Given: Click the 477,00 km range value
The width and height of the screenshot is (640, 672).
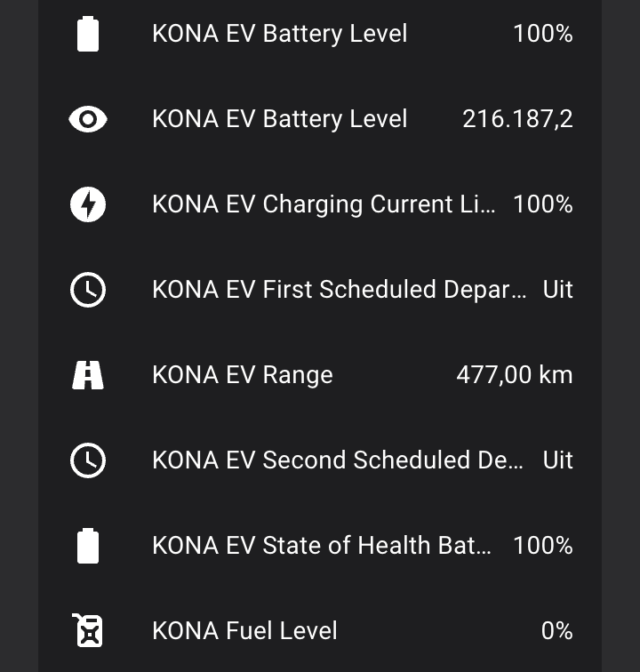Looking at the screenshot, I should click(515, 375).
